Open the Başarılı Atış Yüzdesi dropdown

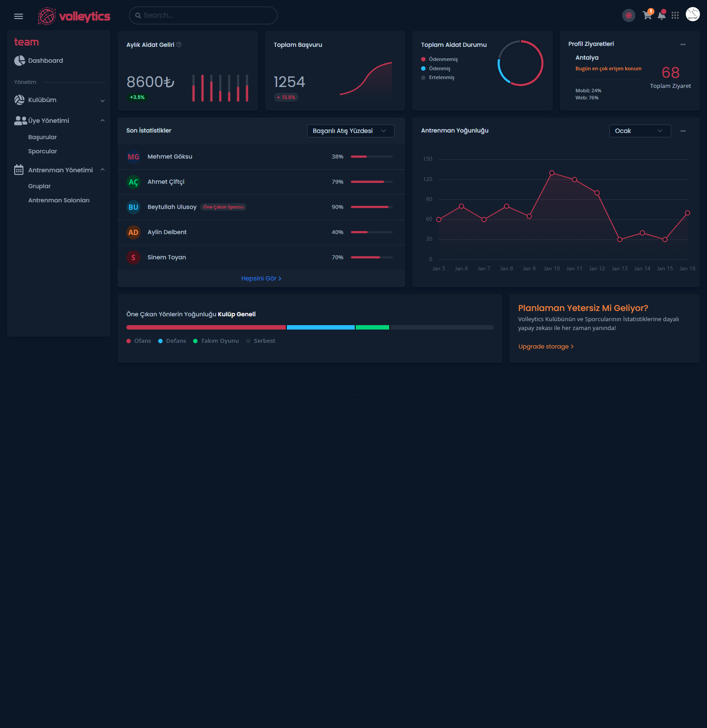pyautogui.click(x=350, y=131)
